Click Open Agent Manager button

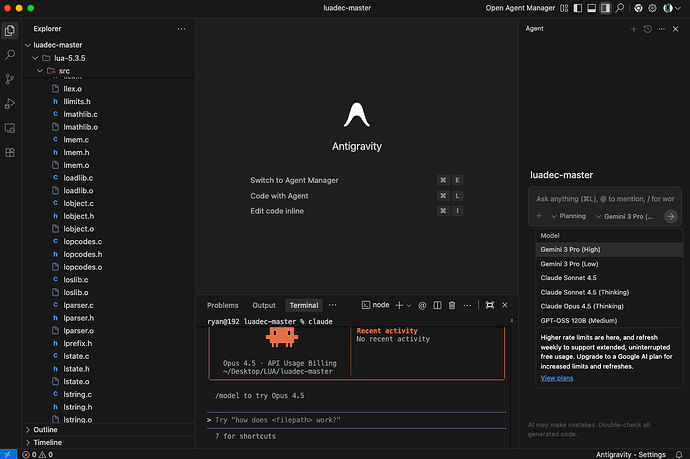tap(520, 8)
